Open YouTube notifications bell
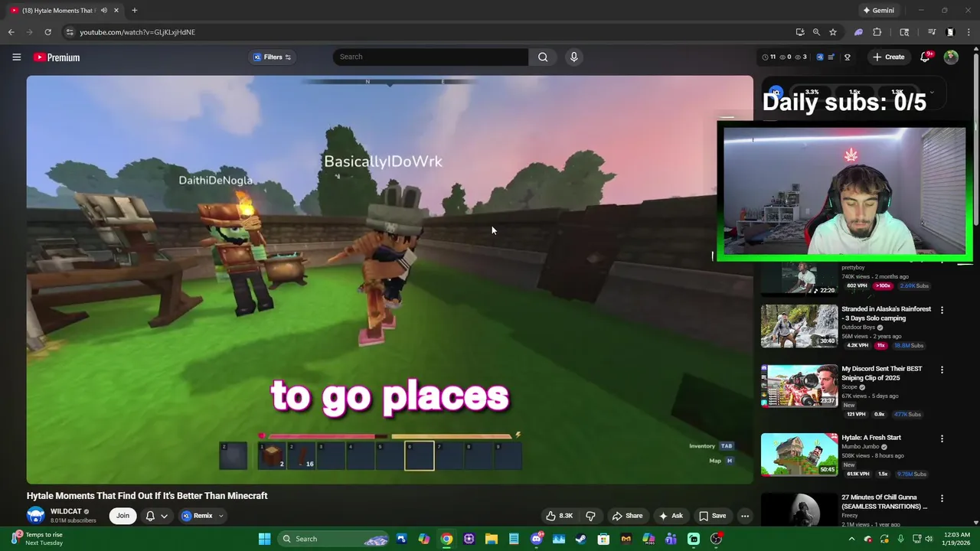The image size is (980, 551). click(x=925, y=57)
